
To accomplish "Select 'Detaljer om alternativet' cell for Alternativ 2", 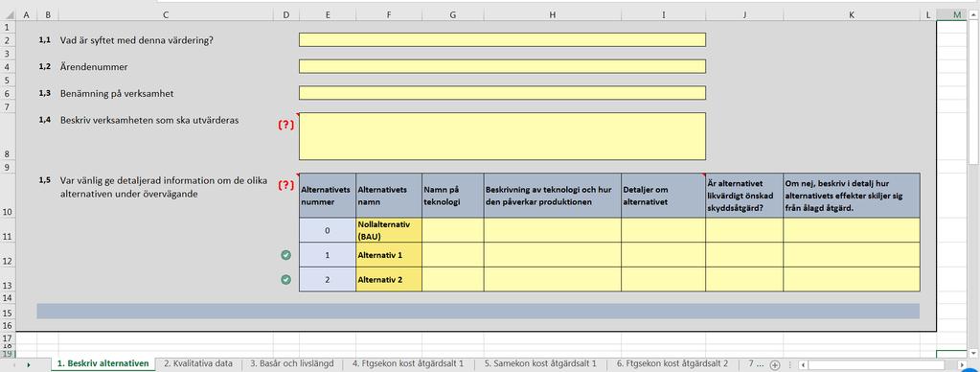I will click(663, 279).
